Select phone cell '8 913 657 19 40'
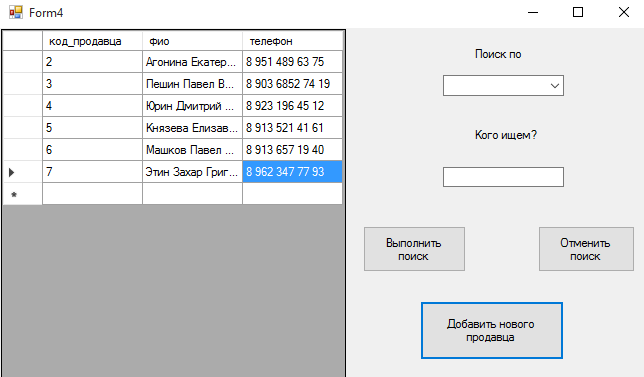644x377 pixels. 292,150
